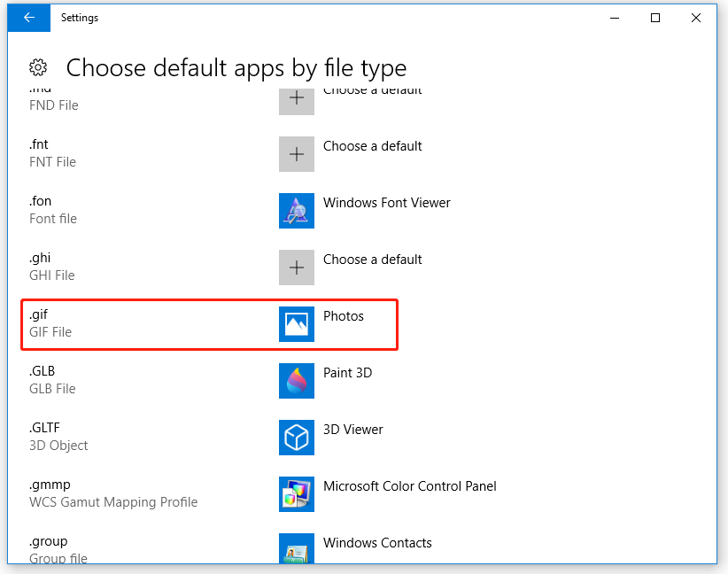Change the 3D Viewer default app label

click(x=353, y=430)
